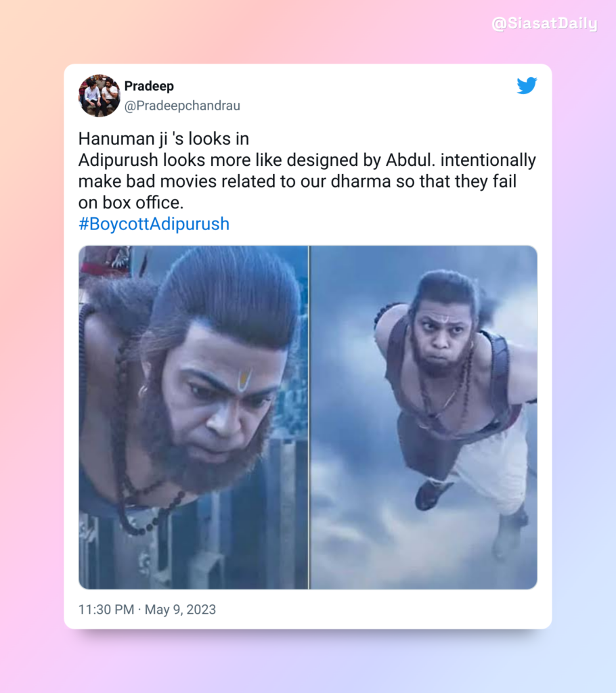Viewport: 616px width, 693px height.
Task: Click the display name Pradeep
Action: [x=149, y=86]
